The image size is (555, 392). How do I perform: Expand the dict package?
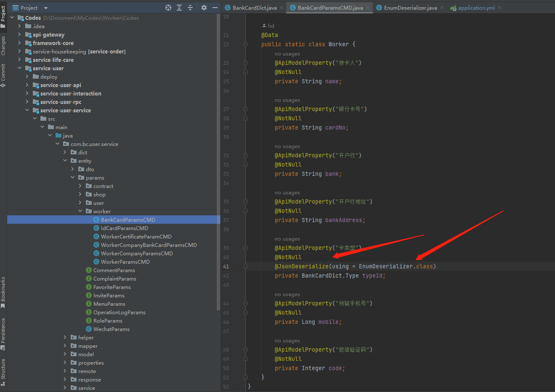click(65, 152)
